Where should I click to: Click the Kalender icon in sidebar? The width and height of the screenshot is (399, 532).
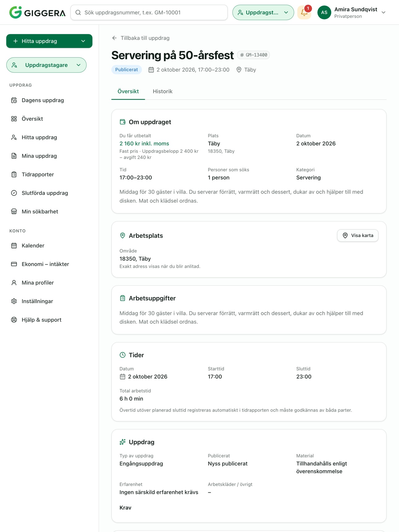[14, 246]
